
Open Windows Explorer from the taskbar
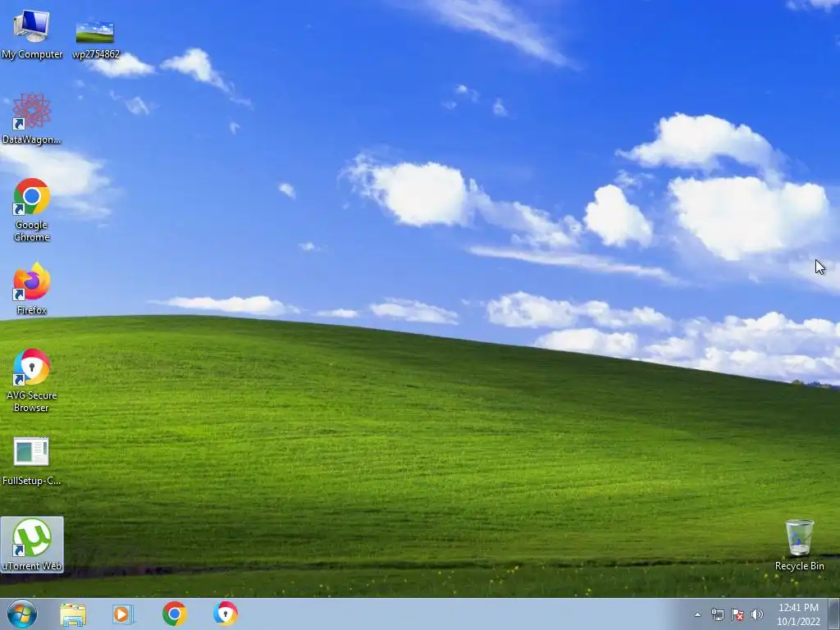[x=73, y=614]
